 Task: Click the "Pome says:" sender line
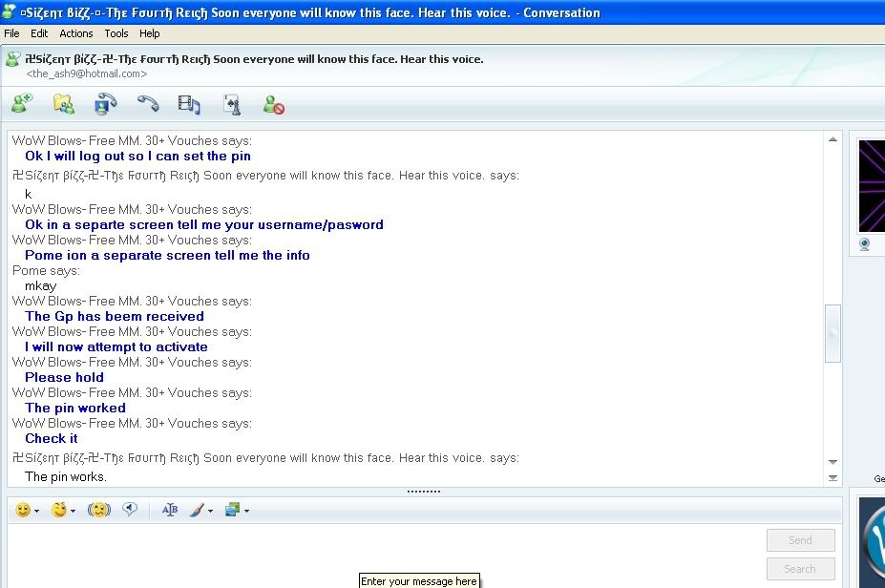46,271
